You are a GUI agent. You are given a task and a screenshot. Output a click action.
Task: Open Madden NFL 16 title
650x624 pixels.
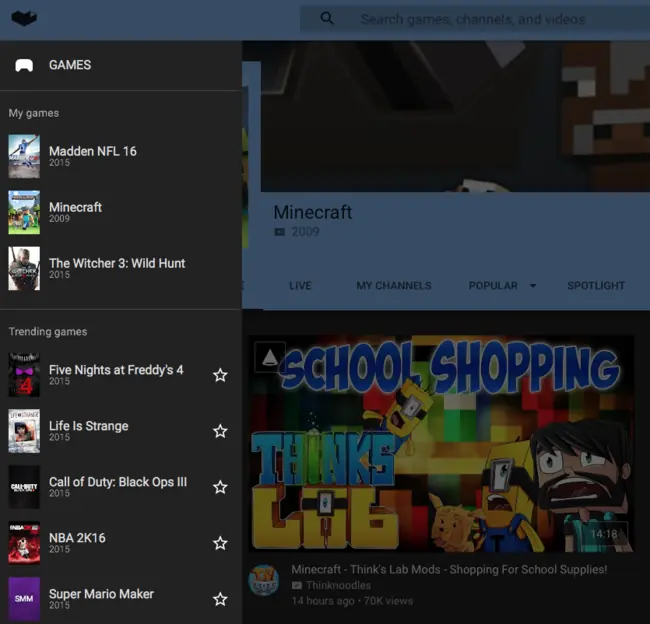(x=92, y=151)
